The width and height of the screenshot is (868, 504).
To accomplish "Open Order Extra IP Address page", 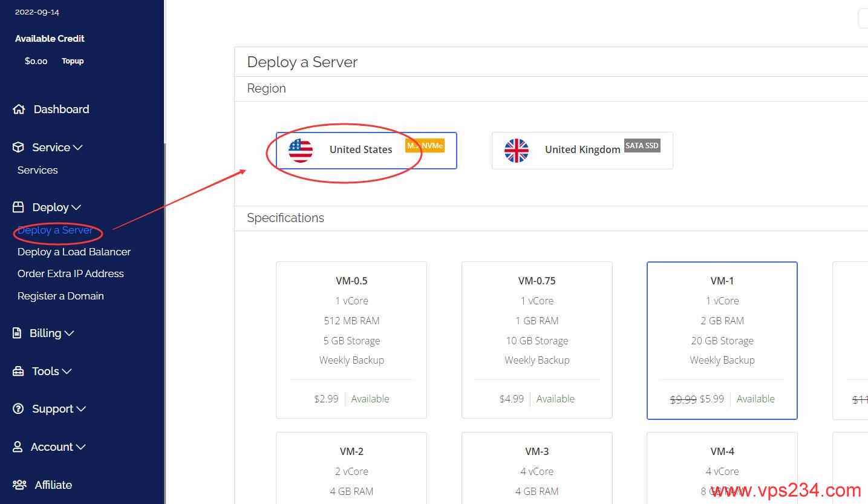I will (71, 273).
